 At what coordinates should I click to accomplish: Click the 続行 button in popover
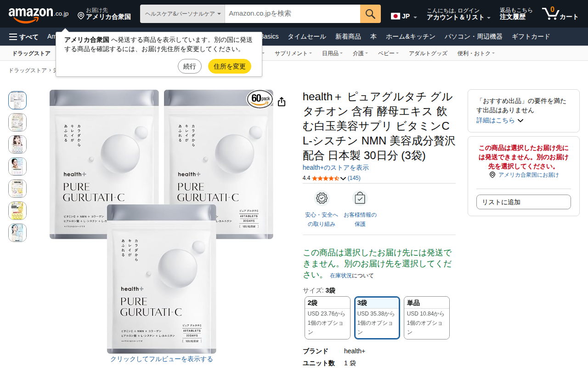click(190, 66)
